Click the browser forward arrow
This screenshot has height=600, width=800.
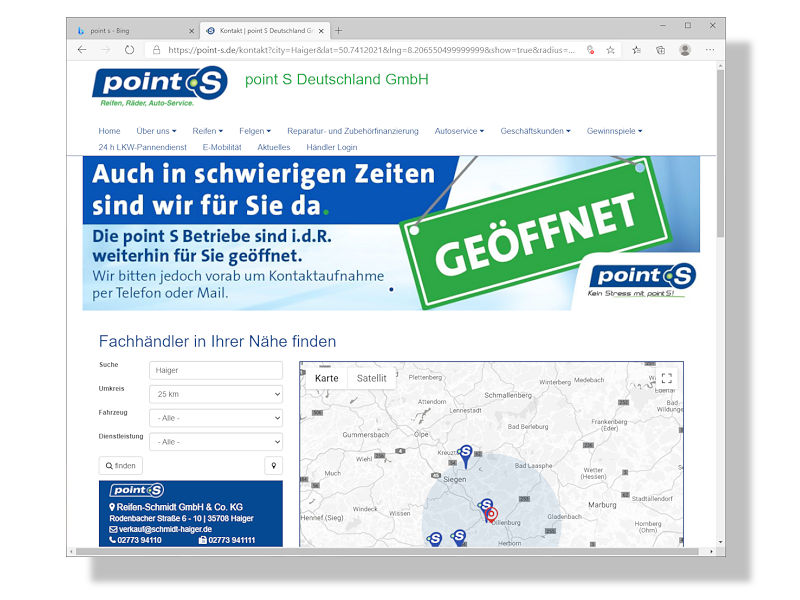coord(106,50)
